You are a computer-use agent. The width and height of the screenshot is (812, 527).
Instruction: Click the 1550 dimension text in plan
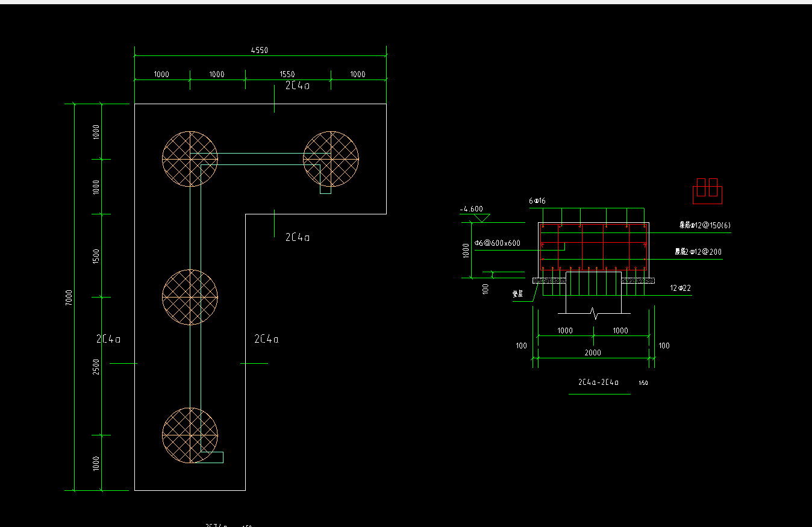(x=287, y=75)
